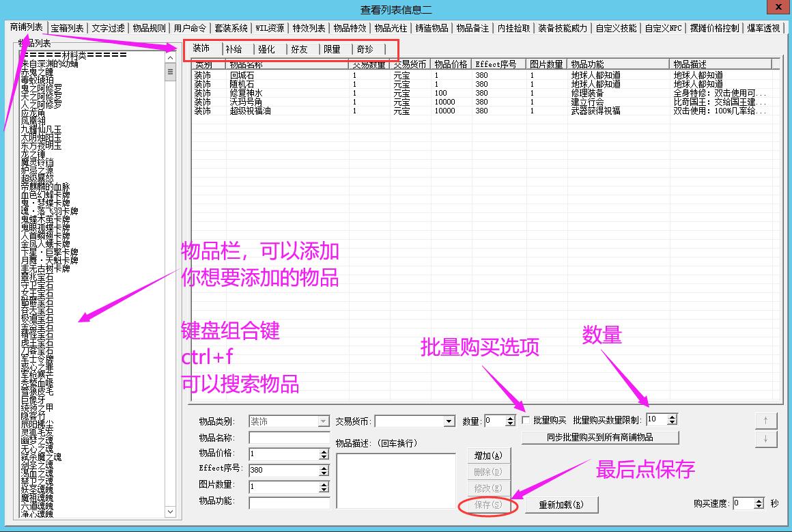Click the move item up arrow button
This screenshot has height=532, width=792.
[765, 421]
